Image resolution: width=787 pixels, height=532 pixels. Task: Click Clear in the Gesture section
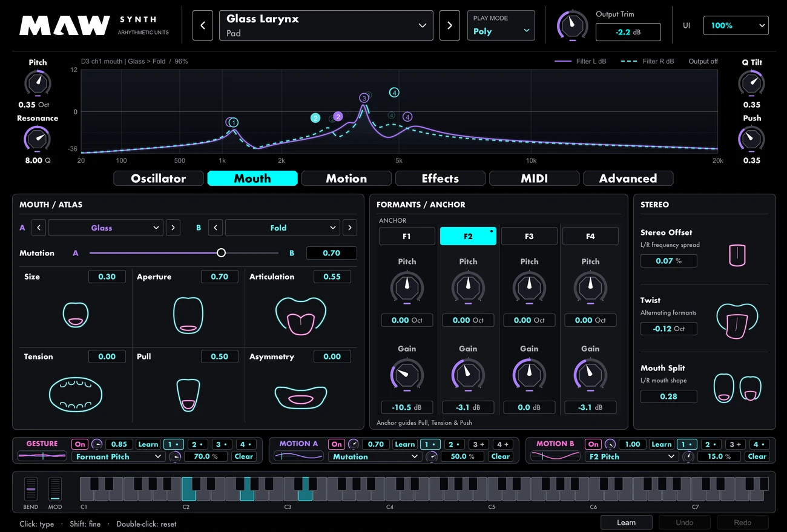point(244,456)
